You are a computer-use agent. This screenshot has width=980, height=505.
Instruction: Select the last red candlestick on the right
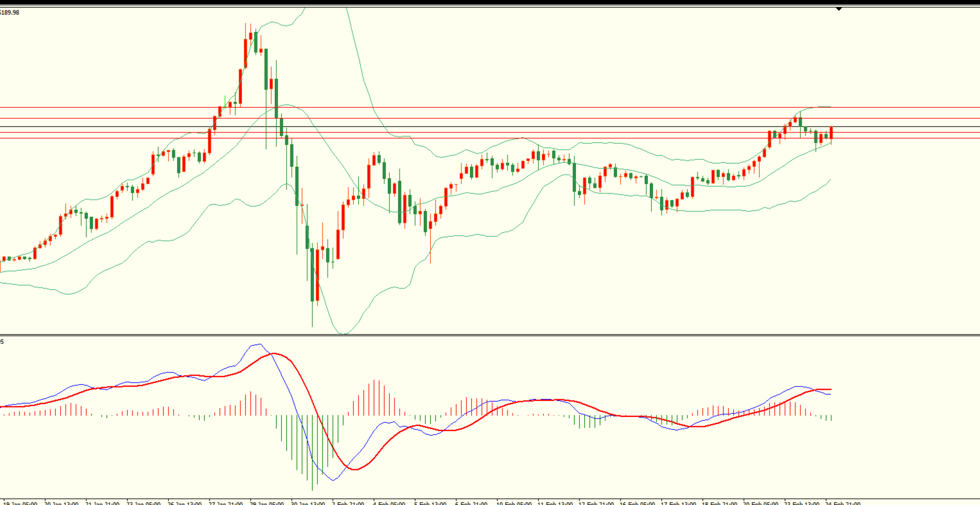click(x=831, y=133)
